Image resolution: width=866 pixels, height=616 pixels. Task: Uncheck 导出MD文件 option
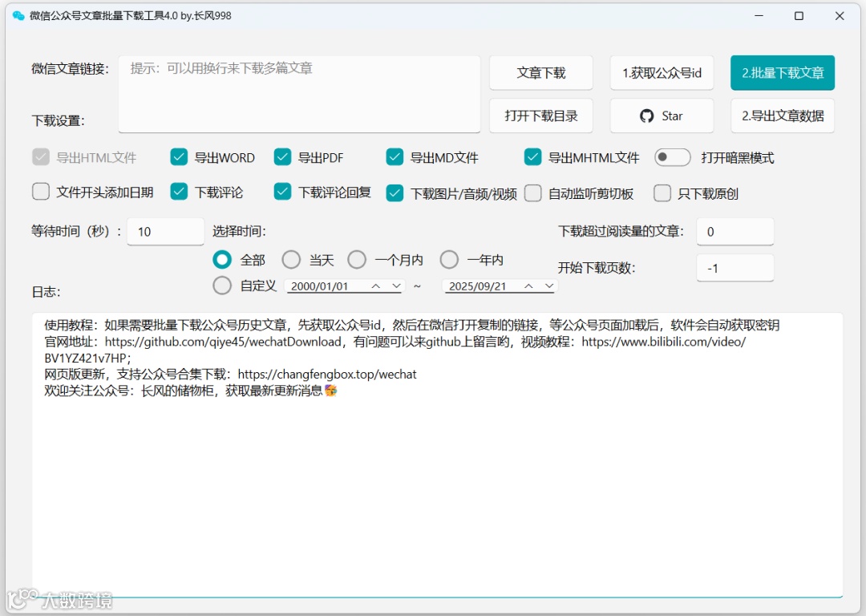coord(395,157)
